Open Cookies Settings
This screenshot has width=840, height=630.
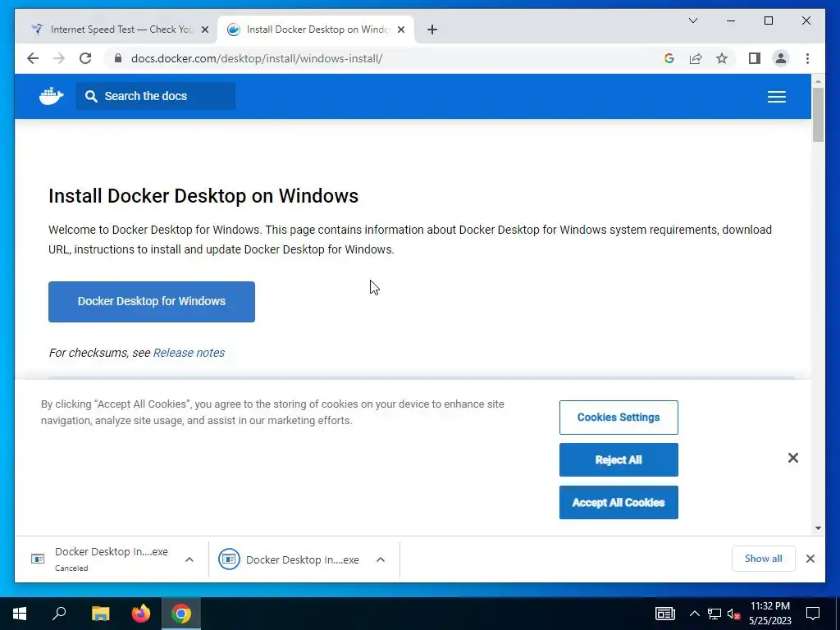pyautogui.click(x=619, y=418)
